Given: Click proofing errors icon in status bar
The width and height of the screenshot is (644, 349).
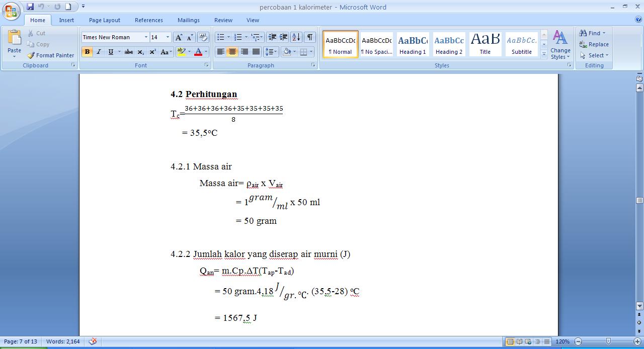Looking at the screenshot, I should click(93, 341).
